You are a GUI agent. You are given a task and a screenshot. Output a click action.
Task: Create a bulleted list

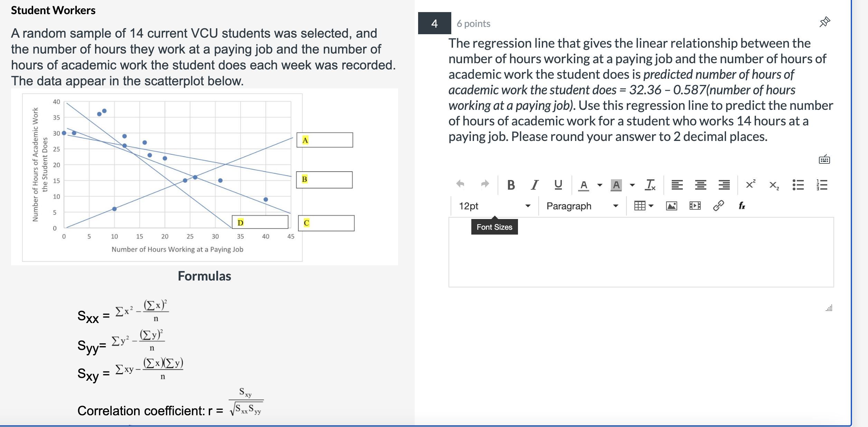pos(799,185)
